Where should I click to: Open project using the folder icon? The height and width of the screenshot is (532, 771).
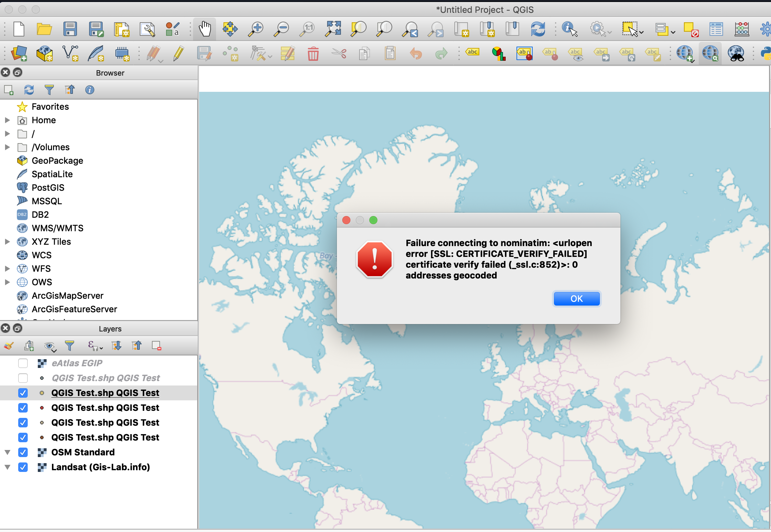click(44, 29)
